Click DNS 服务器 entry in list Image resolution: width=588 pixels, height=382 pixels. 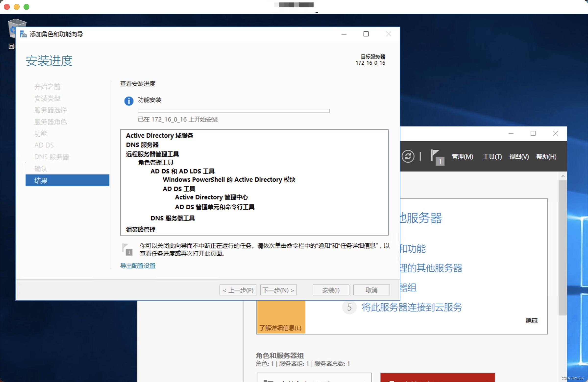(142, 145)
